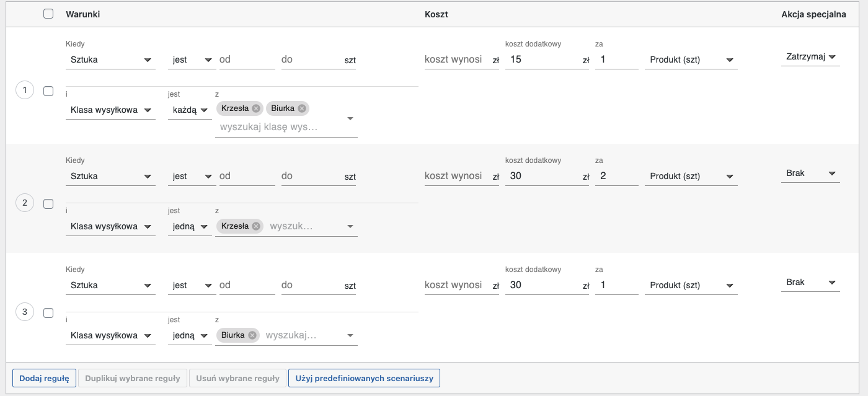Remove Biurka tag in rule 1
Image resolution: width=868 pixels, height=396 pixels.
pos(301,108)
